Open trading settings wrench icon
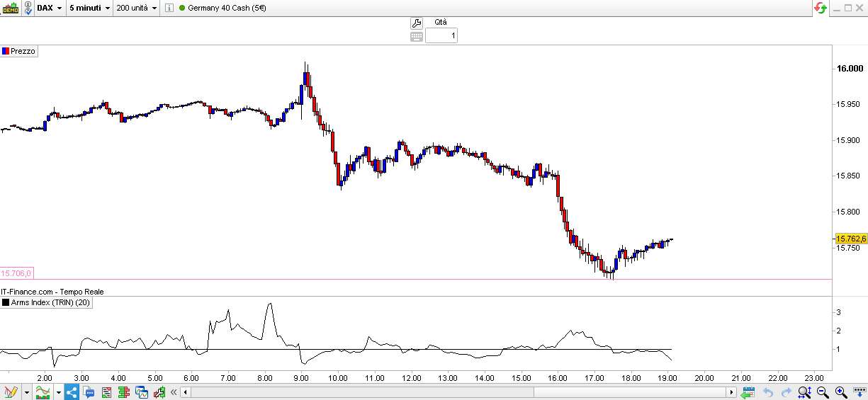The width and height of the screenshot is (868, 400). pos(417,23)
